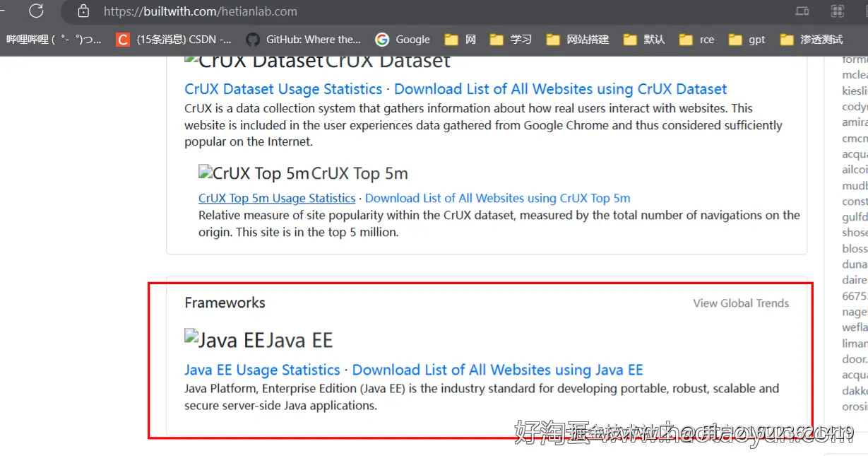The image size is (868, 456).
Task: Click the lock site-info icon
Action: (83, 11)
